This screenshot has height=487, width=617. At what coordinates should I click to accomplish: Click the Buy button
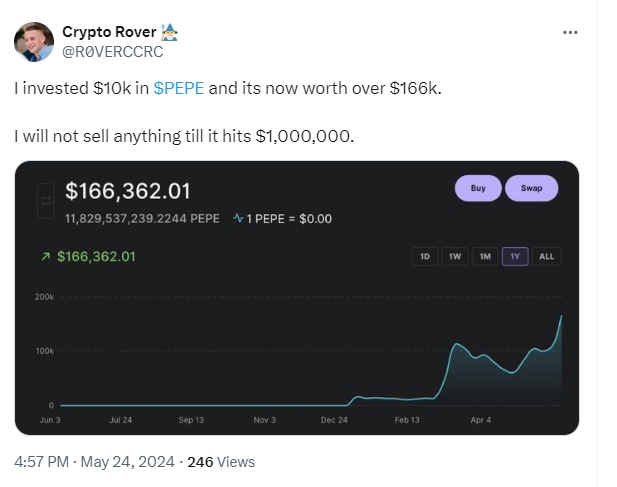(x=478, y=188)
